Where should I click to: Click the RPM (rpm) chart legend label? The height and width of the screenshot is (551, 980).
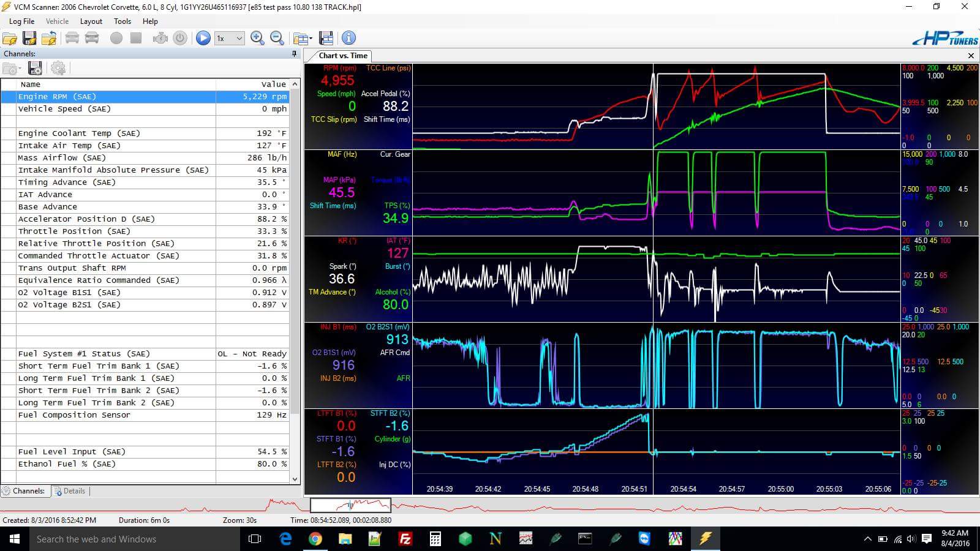pos(340,68)
